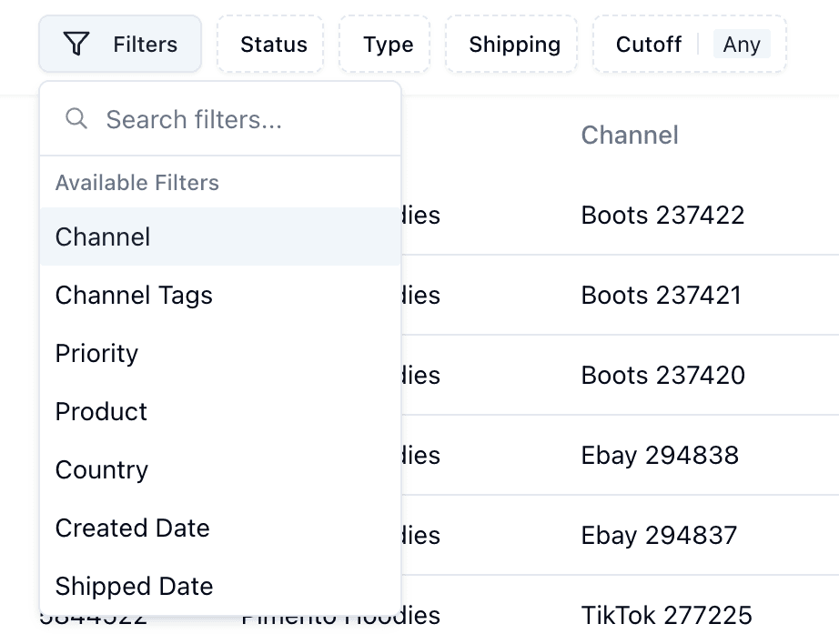Click the funnel filter icon
Viewport: 839px width, 644px height.
coord(77,44)
